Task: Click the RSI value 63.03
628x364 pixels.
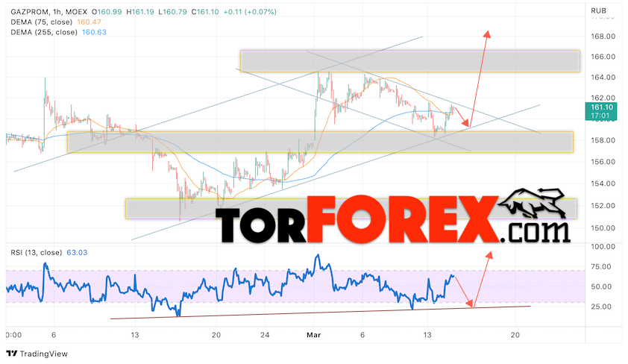Action: [77, 253]
